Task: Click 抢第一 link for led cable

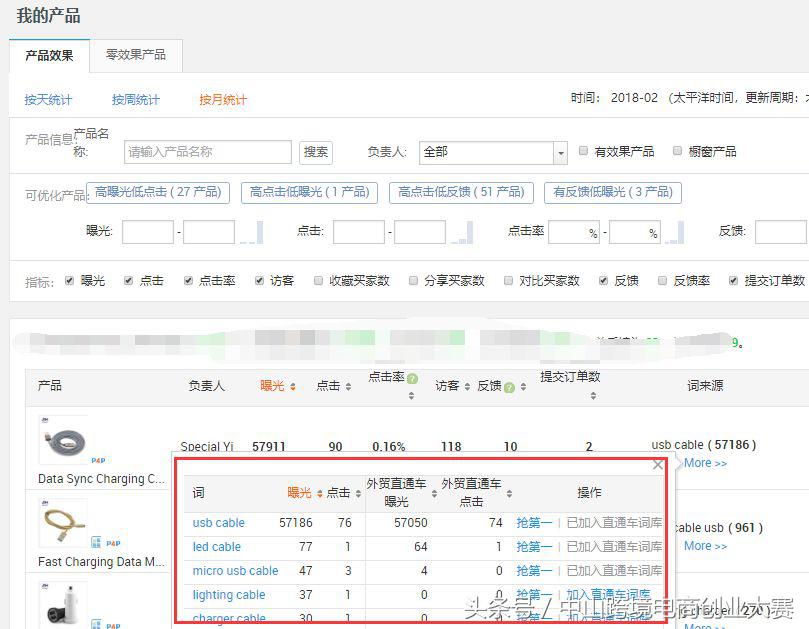Action: point(533,546)
